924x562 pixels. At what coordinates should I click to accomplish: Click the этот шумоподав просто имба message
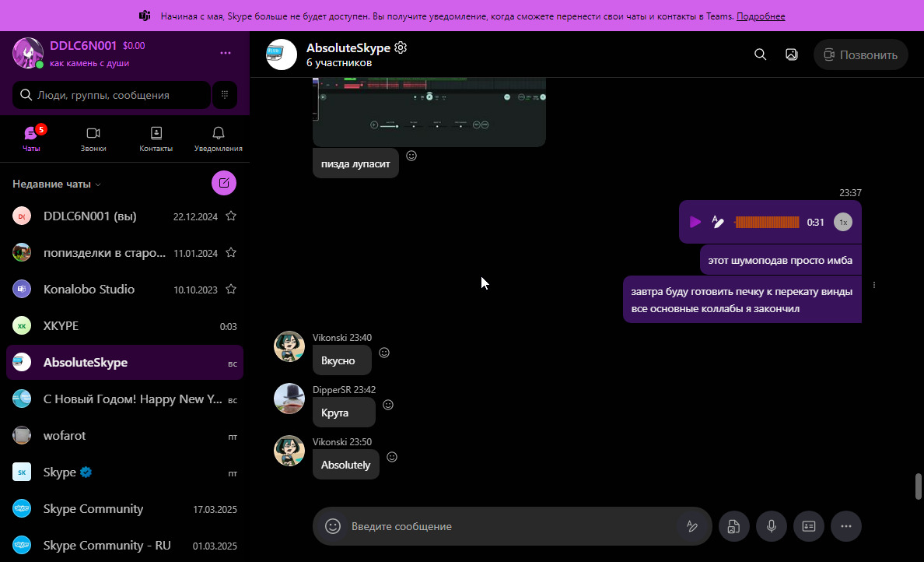coord(780,260)
